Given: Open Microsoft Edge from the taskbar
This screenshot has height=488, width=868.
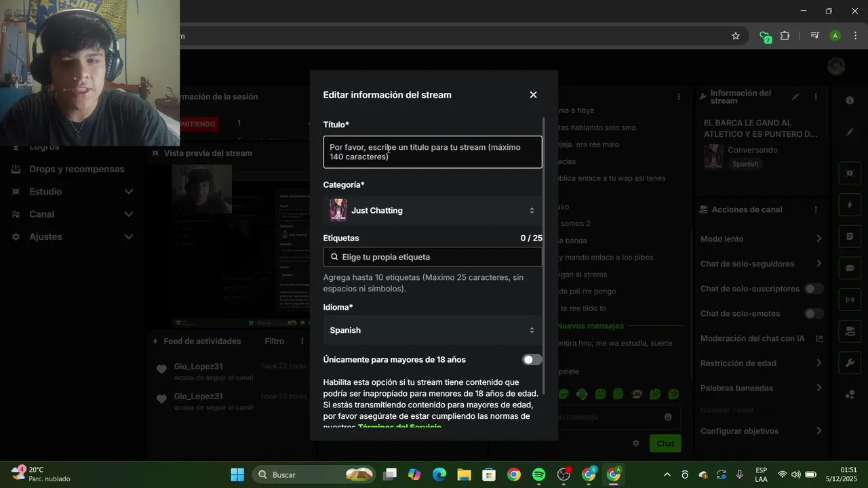Looking at the screenshot, I should [x=439, y=474].
